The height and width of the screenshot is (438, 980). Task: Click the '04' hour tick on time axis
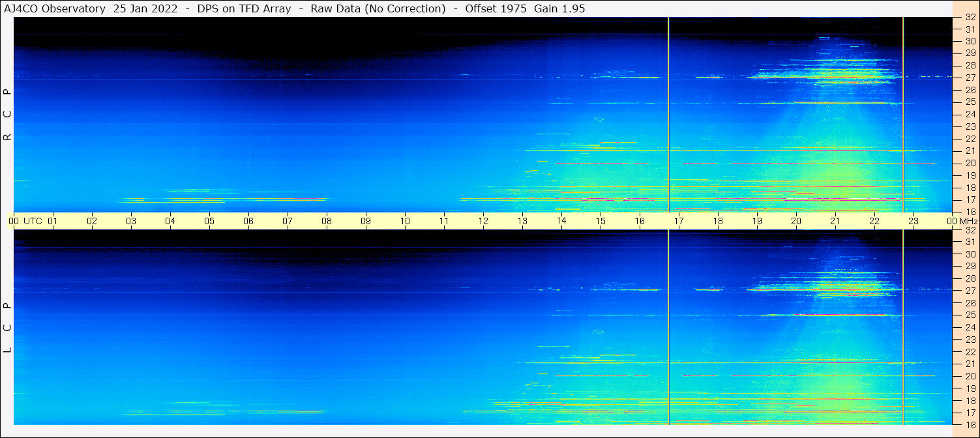(x=170, y=221)
